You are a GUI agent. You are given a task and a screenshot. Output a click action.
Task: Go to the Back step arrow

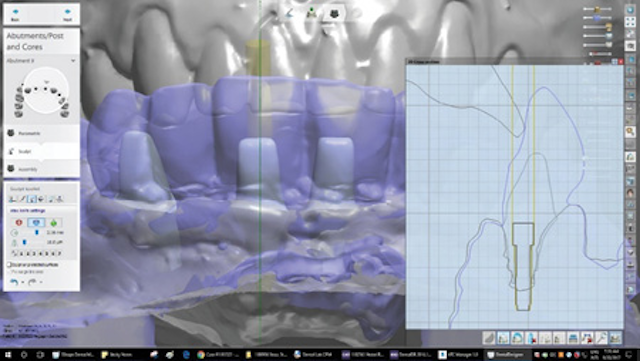pyautogui.click(x=16, y=14)
